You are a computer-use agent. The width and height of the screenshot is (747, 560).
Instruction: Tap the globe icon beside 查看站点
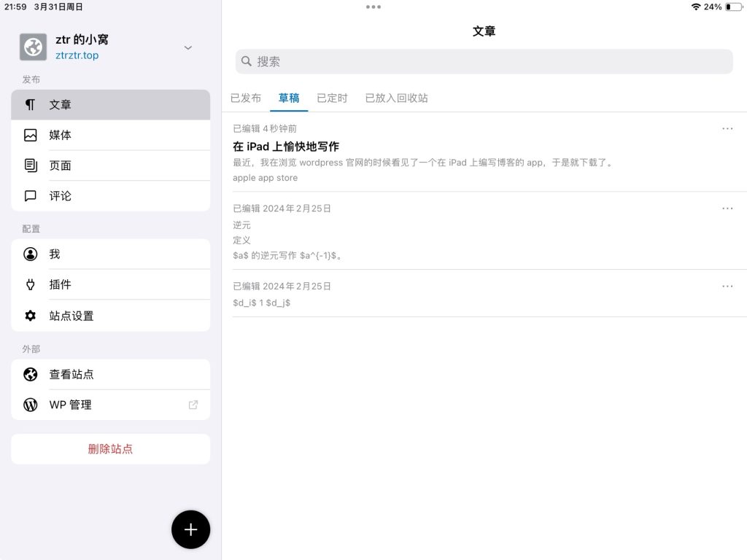(x=30, y=374)
